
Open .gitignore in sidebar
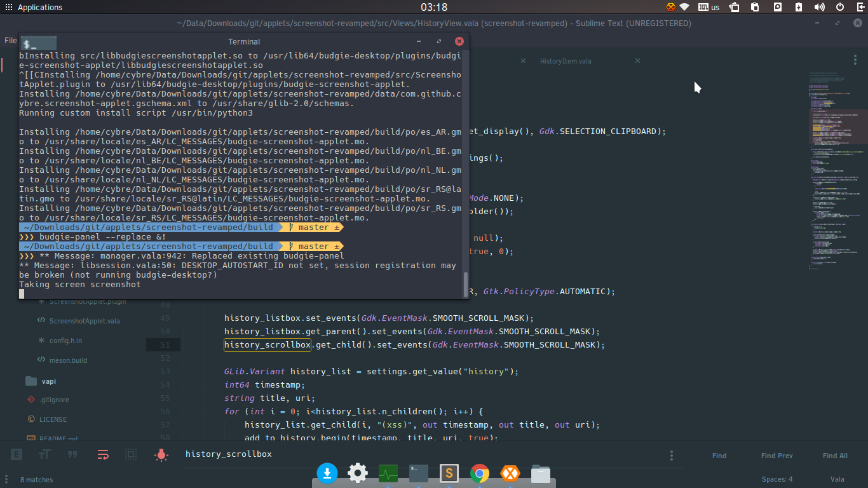pyautogui.click(x=54, y=400)
